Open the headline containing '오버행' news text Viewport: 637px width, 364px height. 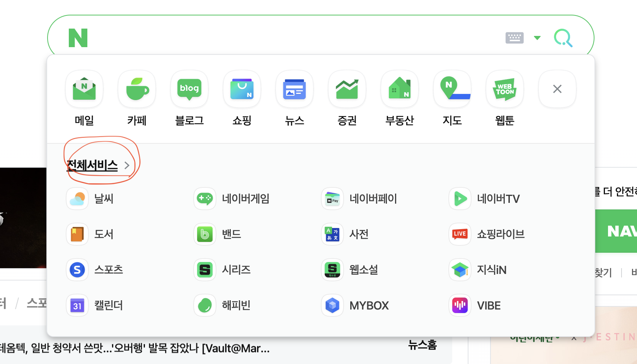(x=135, y=349)
